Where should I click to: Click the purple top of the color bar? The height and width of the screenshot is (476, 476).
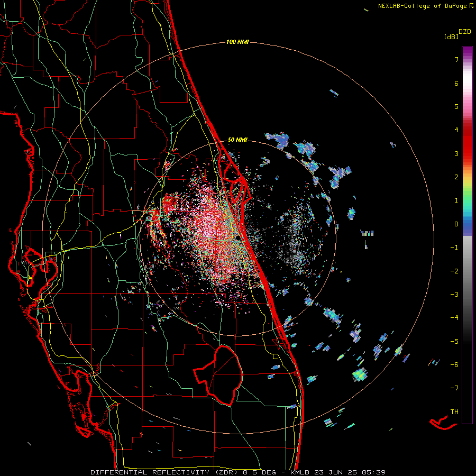(467, 52)
